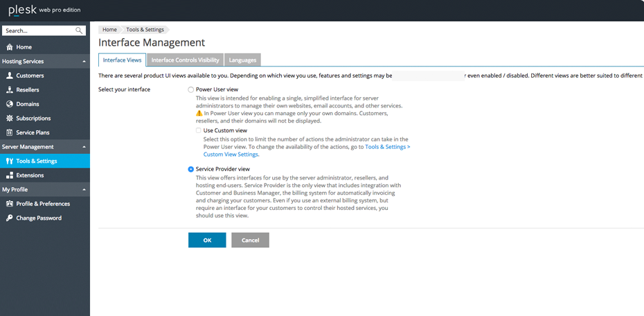Select the Service Provider view option
This screenshot has width=644, height=316.
pyautogui.click(x=191, y=169)
